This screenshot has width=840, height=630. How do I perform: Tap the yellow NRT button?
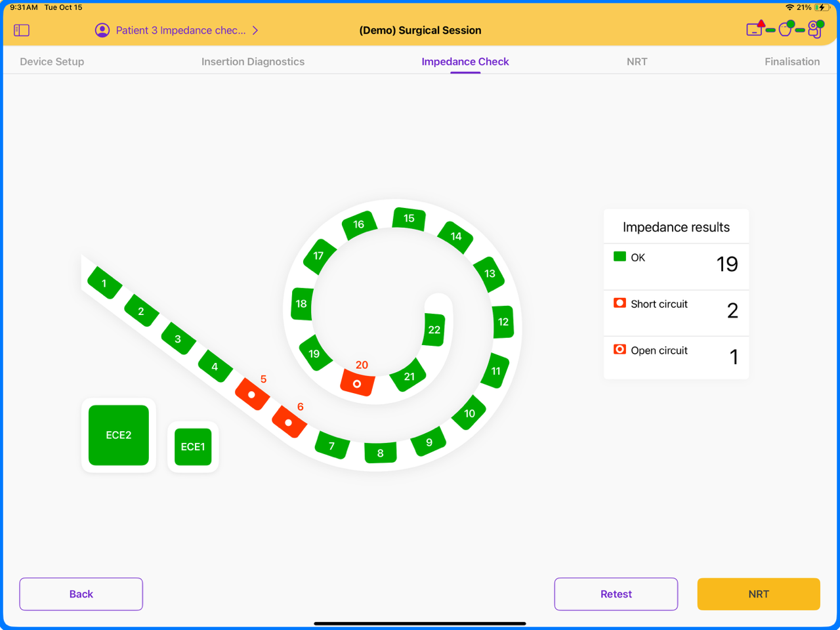coord(758,594)
